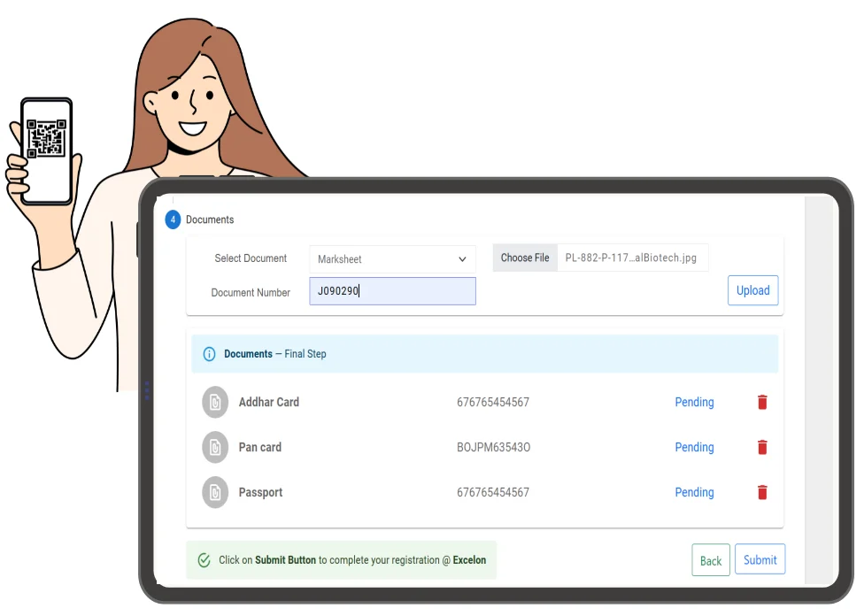
Task: Click the Choose File button
Action: coord(525,258)
